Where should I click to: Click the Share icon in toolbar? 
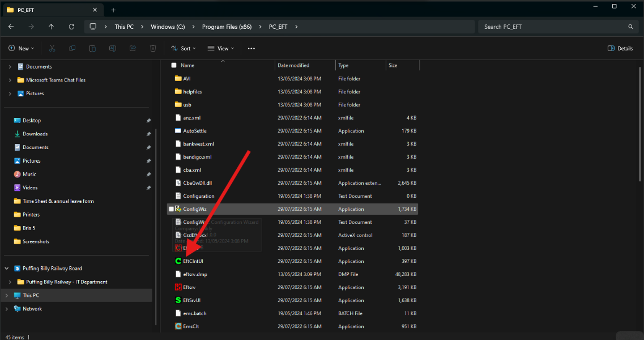(x=133, y=49)
